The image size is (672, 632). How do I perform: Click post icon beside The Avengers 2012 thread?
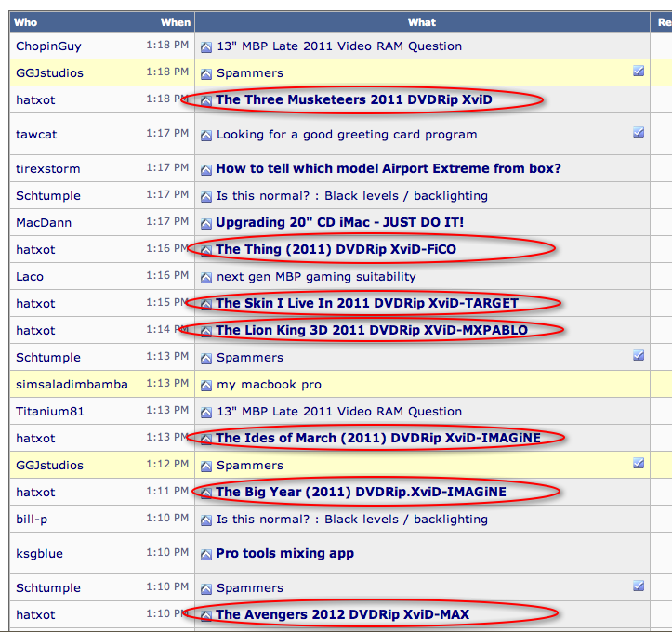(x=206, y=616)
